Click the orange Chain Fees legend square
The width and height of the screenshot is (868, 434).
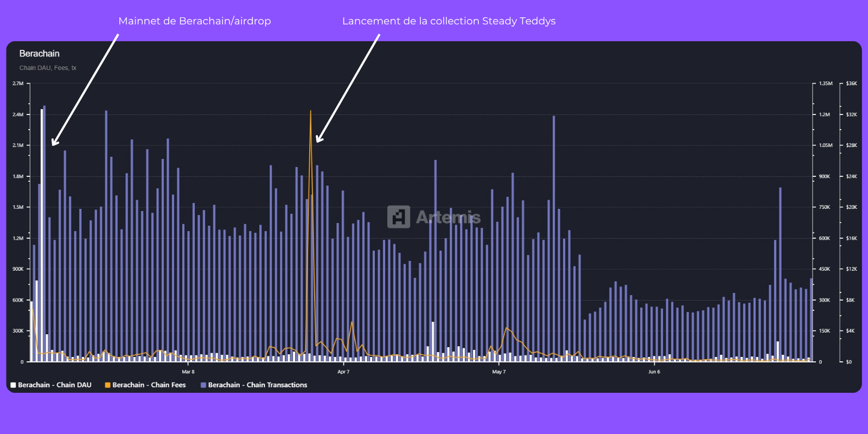click(x=107, y=385)
